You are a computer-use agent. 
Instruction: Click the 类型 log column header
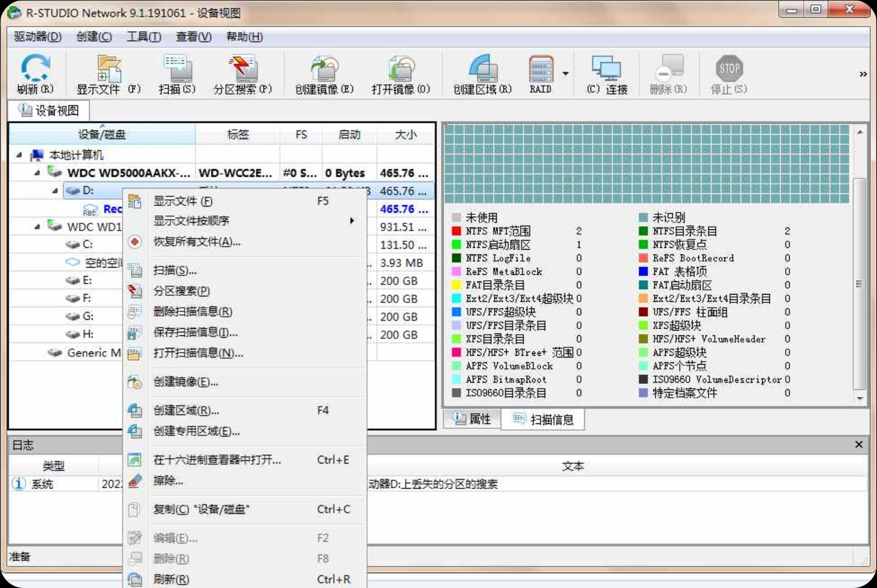click(53, 466)
